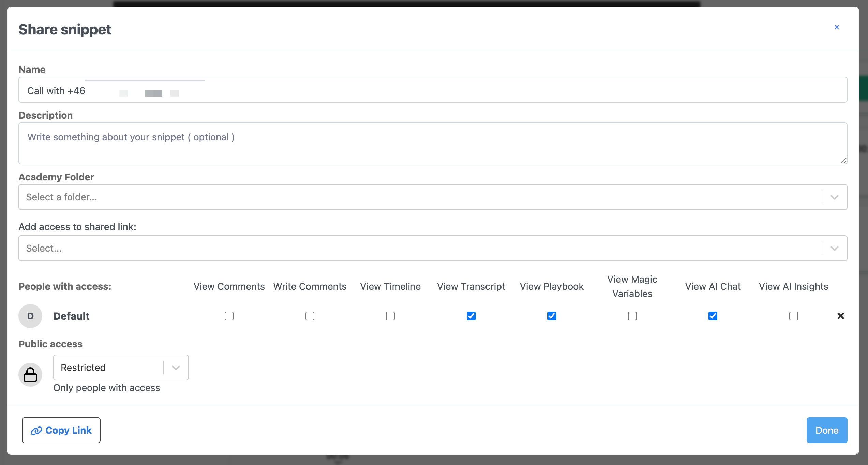Check the View Timeline checkbox

point(390,316)
